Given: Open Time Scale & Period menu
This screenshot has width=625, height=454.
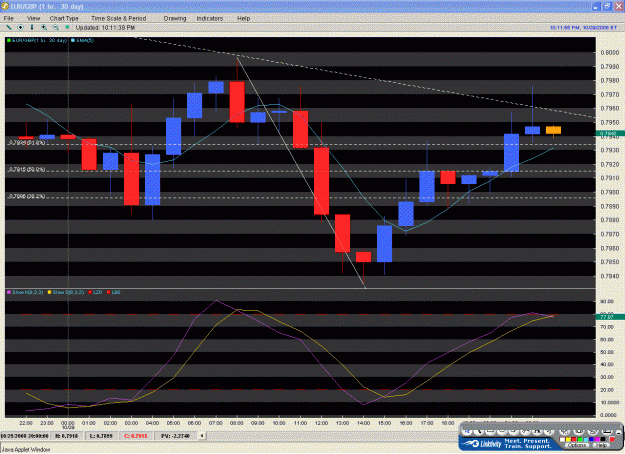Looking at the screenshot, I should click(118, 18).
